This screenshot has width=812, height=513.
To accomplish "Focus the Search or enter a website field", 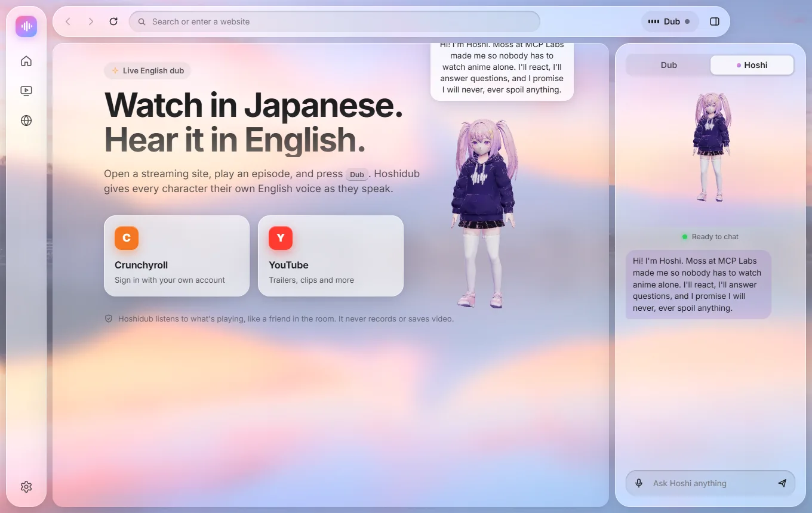I will coord(334,21).
